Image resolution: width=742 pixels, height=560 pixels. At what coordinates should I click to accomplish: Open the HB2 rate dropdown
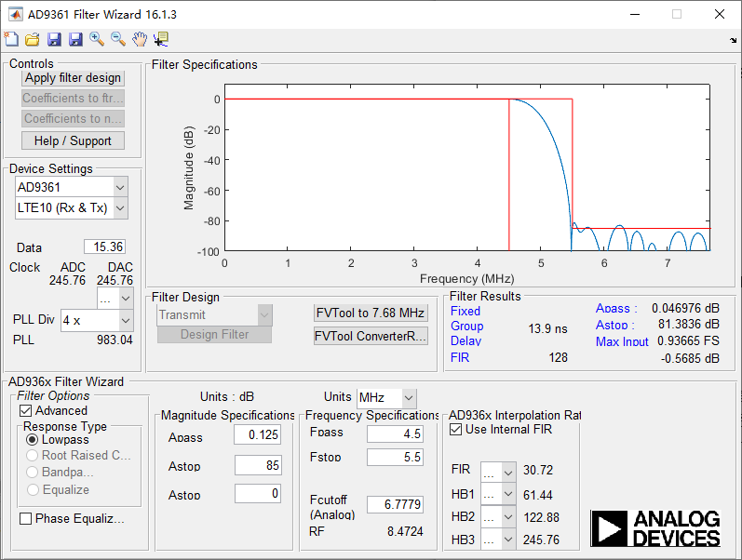(x=498, y=517)
